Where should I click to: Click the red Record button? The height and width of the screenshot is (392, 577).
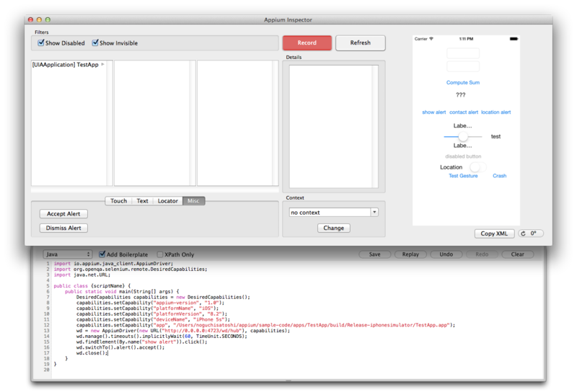[307, 43]
